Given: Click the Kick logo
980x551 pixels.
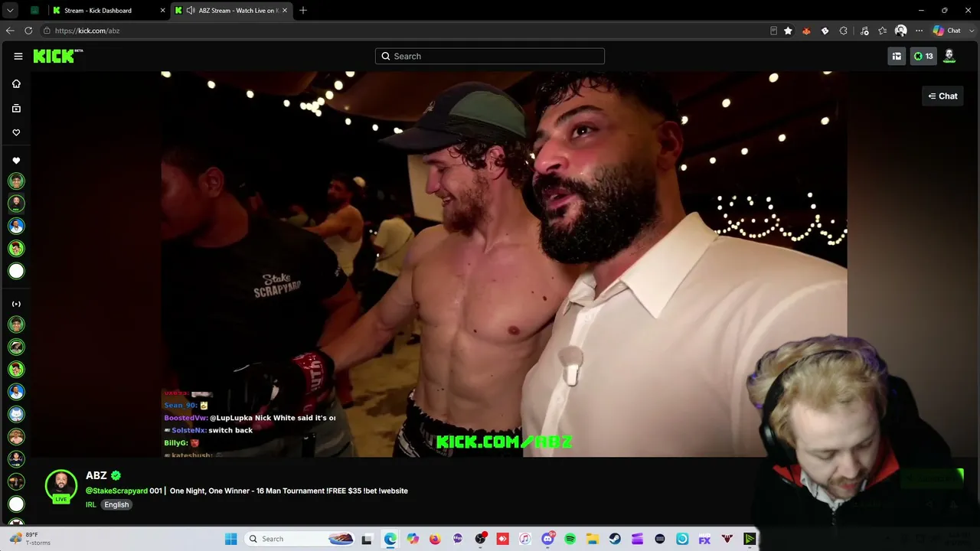Looking at the screenshot, I should [x=57, y=56].
